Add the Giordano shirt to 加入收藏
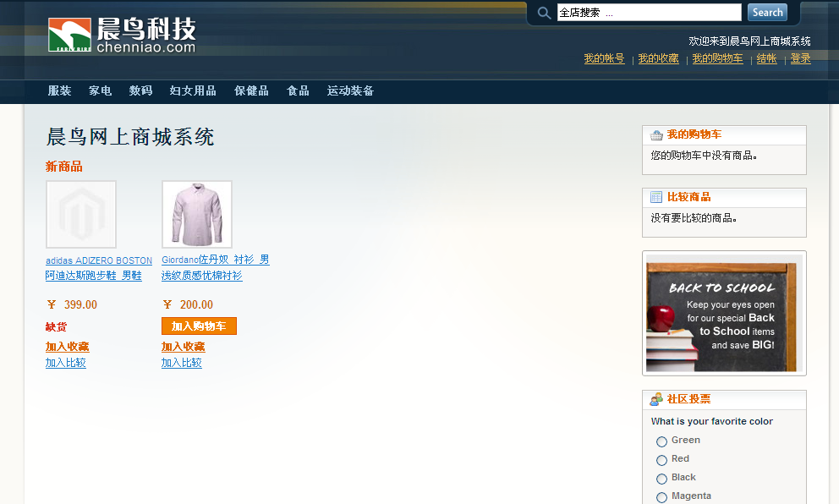 pyautogui.click(x=183, y=347)
